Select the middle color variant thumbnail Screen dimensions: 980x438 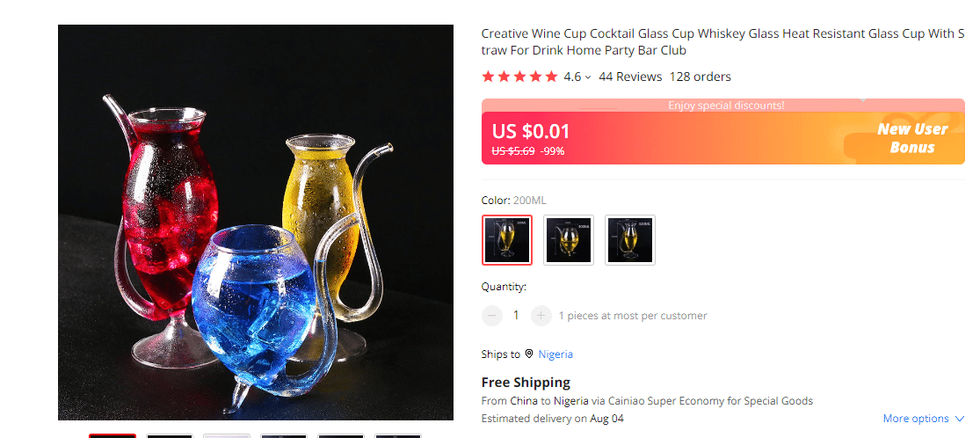pyautogui.click(x=569, y=239)
